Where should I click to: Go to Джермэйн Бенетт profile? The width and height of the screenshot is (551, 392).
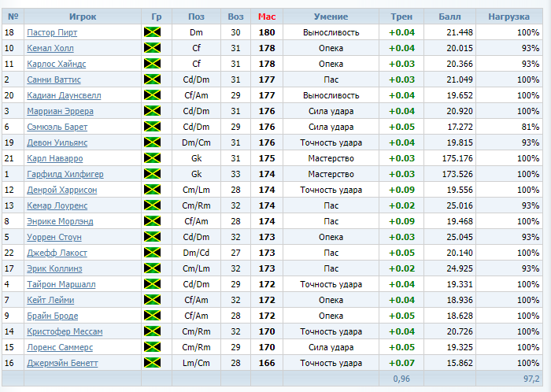click(62, 363)
